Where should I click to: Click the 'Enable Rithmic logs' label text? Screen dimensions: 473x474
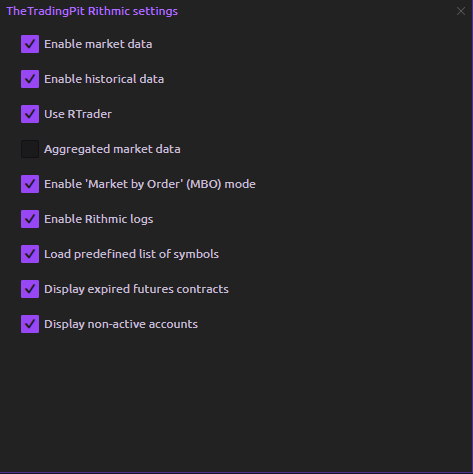pyautogui.click(x=99, y=219)
